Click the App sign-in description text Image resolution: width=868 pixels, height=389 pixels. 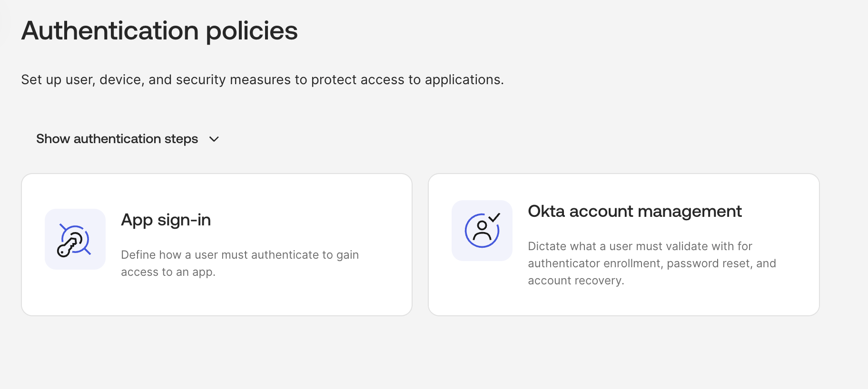(240, 263)
